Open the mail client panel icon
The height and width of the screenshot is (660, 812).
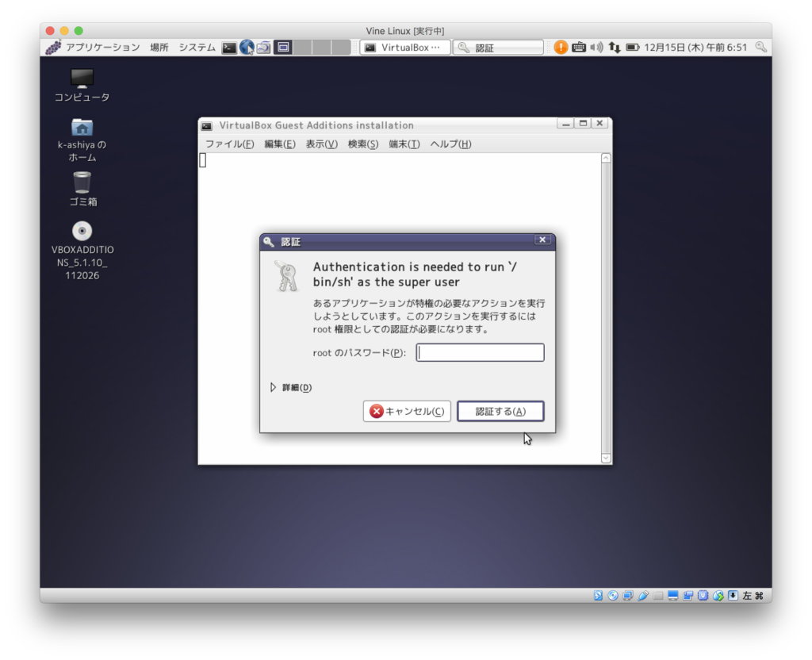(x=263, y=48)
